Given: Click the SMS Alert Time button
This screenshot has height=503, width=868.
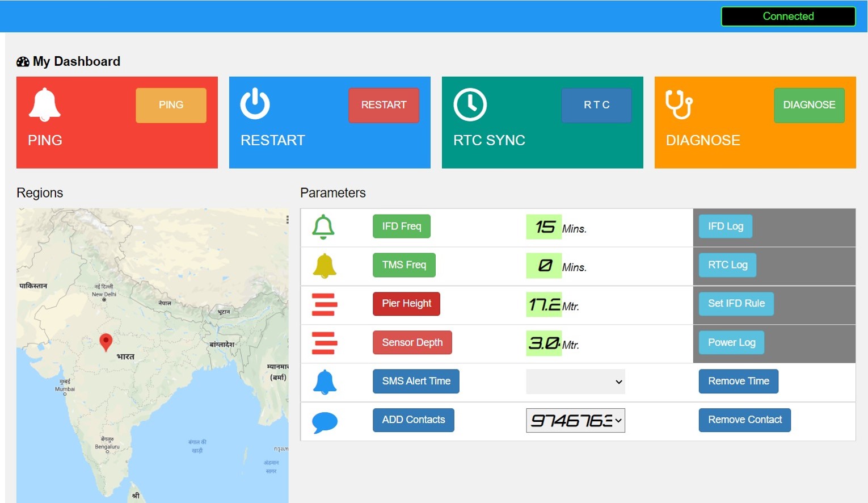Looking at the screenshot, I should (x=416, y=381).
